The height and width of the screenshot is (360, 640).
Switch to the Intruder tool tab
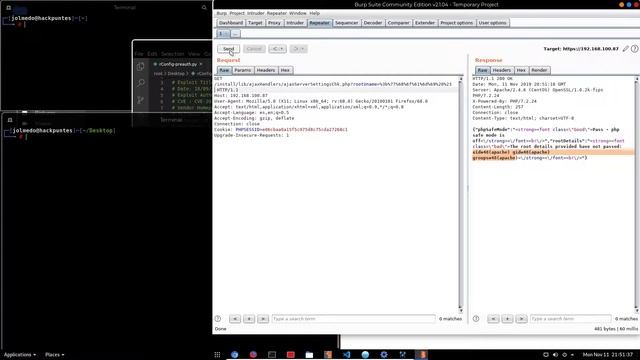click(295, 23)
